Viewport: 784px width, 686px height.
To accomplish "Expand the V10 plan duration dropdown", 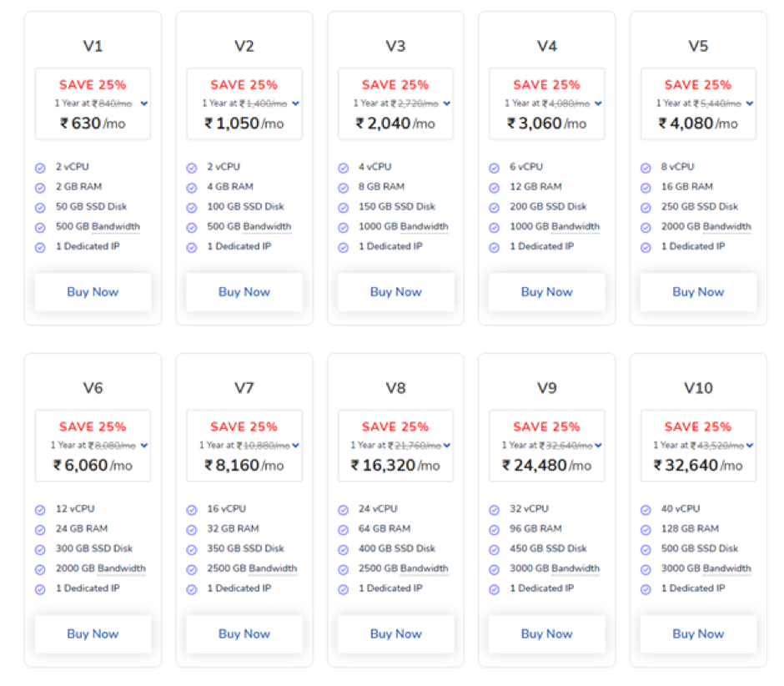I will click(x=750, y=446).
